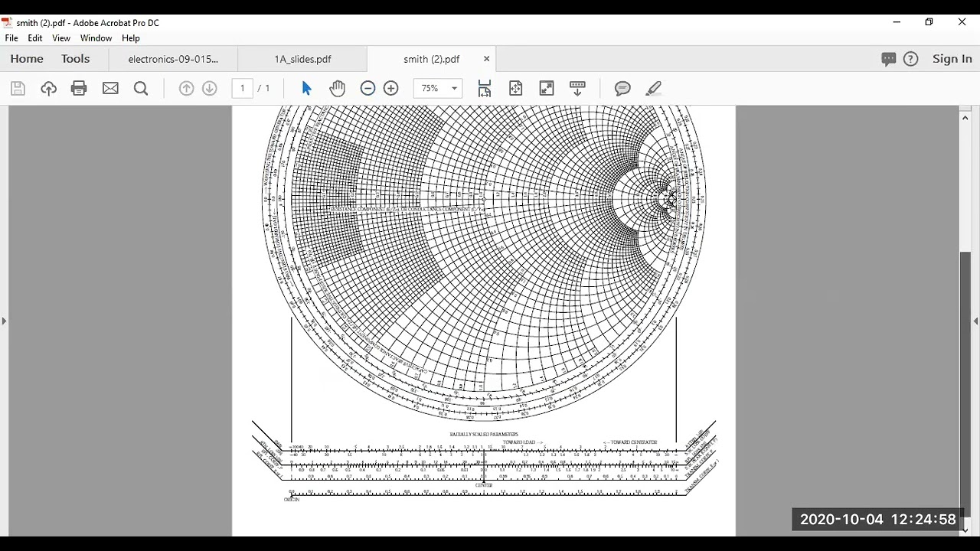Click Fit one full page icon
Image resolution: width=980 pixels, height=551 pixels.
coord(515,89)
